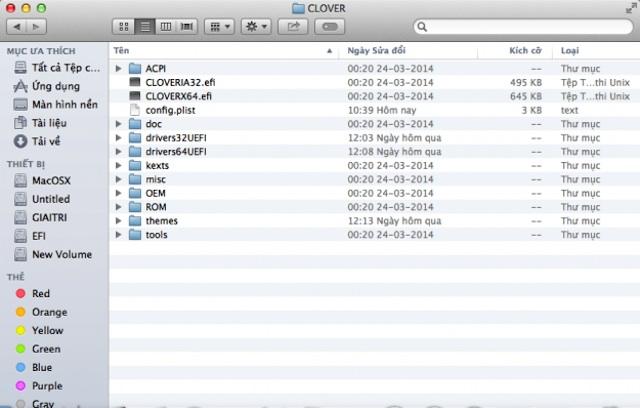
Task: Click inside the search field
Action: (x=524, y=27)
